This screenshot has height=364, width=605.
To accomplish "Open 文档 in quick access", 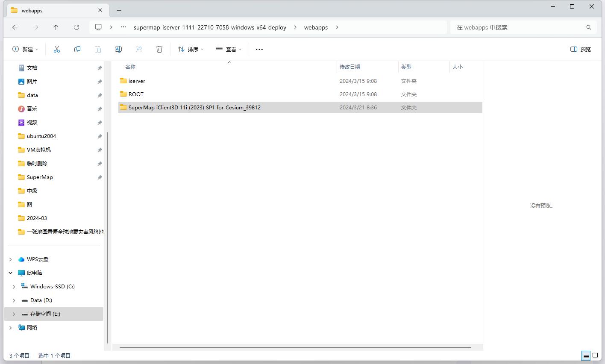I will coord(32,68).
